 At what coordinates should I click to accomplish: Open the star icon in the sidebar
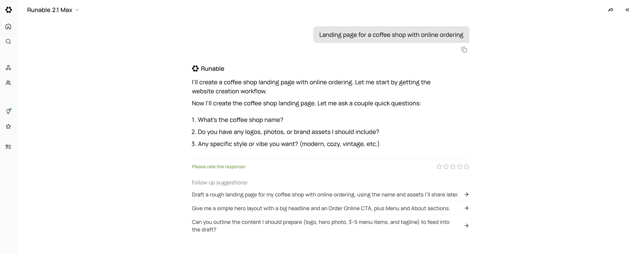8,126
